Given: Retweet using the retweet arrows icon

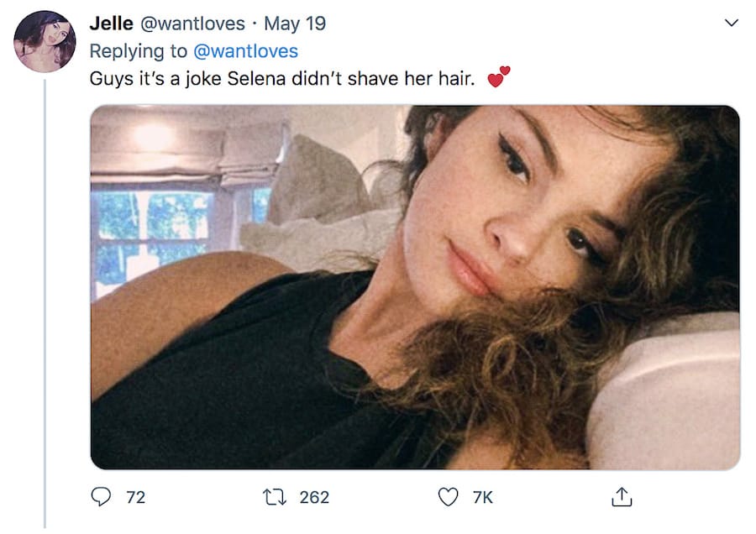Looking at the screenshot, I should (x=276, y=497).
